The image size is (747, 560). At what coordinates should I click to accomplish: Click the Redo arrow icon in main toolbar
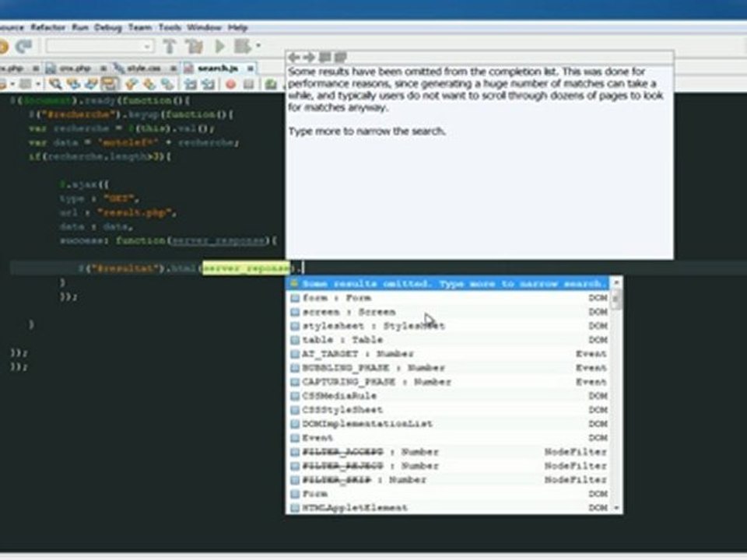pos(24,46)
